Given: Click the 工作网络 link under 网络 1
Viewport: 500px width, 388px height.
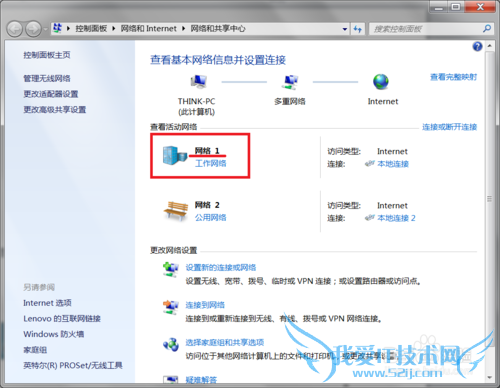Looking at the screenshot, I should pos(211,163).
